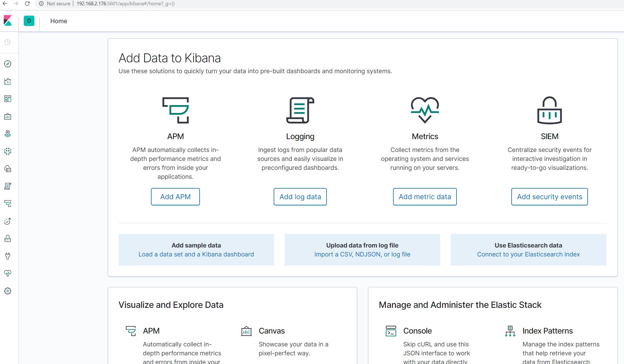624x364 pixels.
Task: Click the Add log data button
Action: coord(300,197)
